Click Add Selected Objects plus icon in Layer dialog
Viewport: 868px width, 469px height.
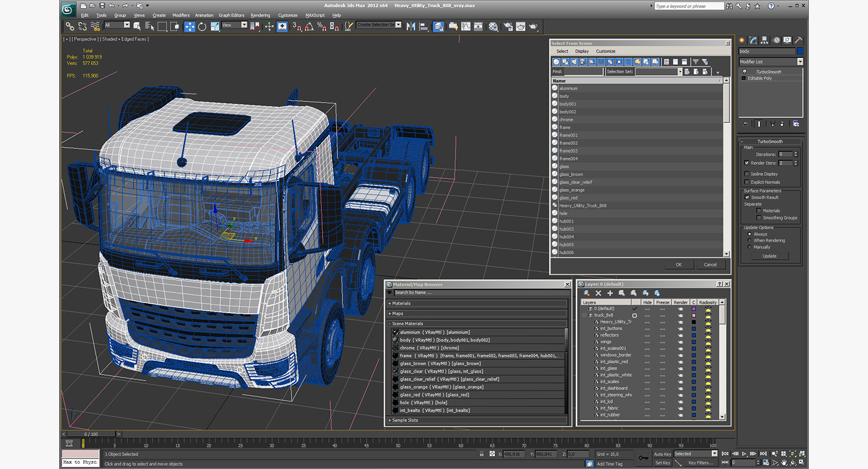click(x=610, y=293)
